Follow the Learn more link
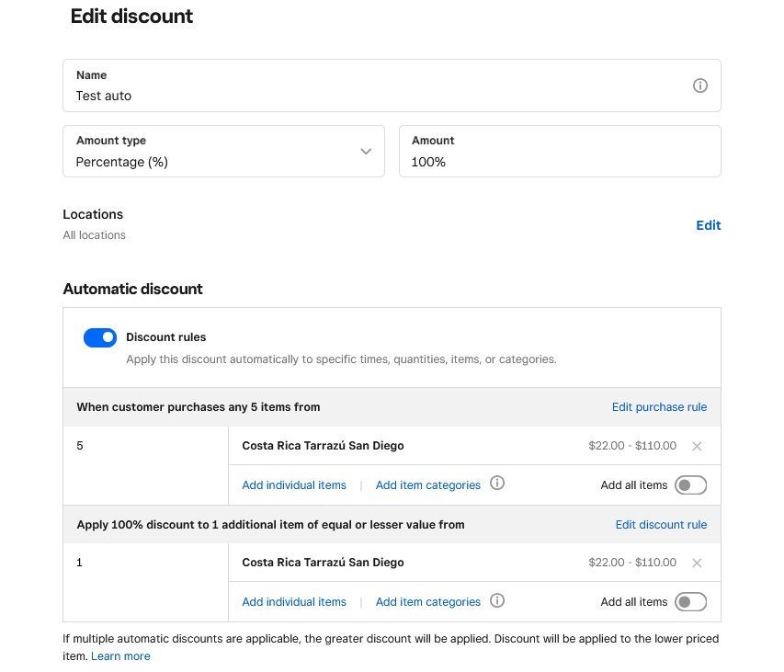 coord(120,656)
